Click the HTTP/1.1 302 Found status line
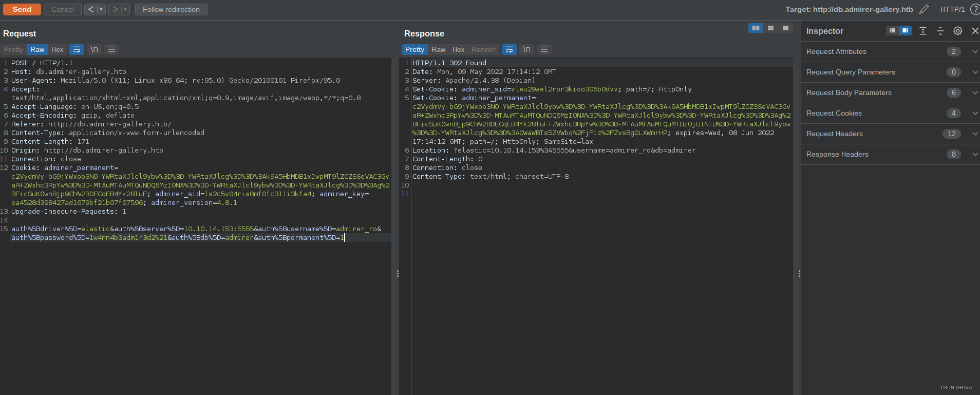Screen dimensions: 980x395 pyautogui.click(x=449, y=63)
